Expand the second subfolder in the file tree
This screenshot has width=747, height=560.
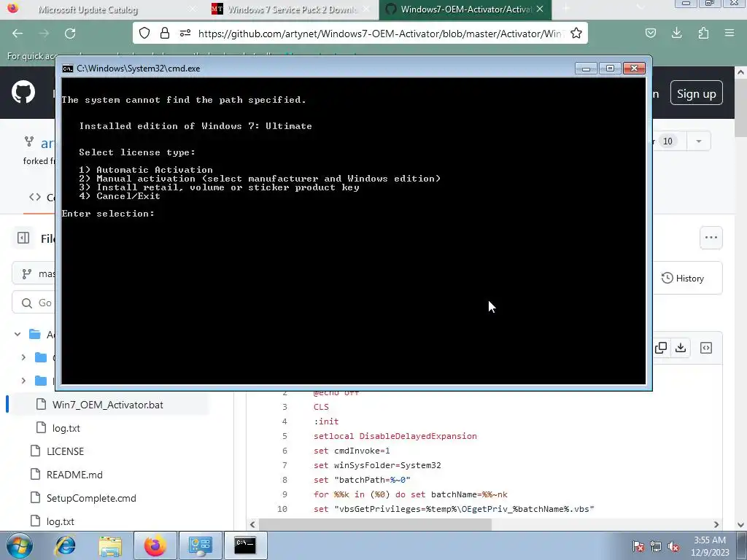click(23, 381)
